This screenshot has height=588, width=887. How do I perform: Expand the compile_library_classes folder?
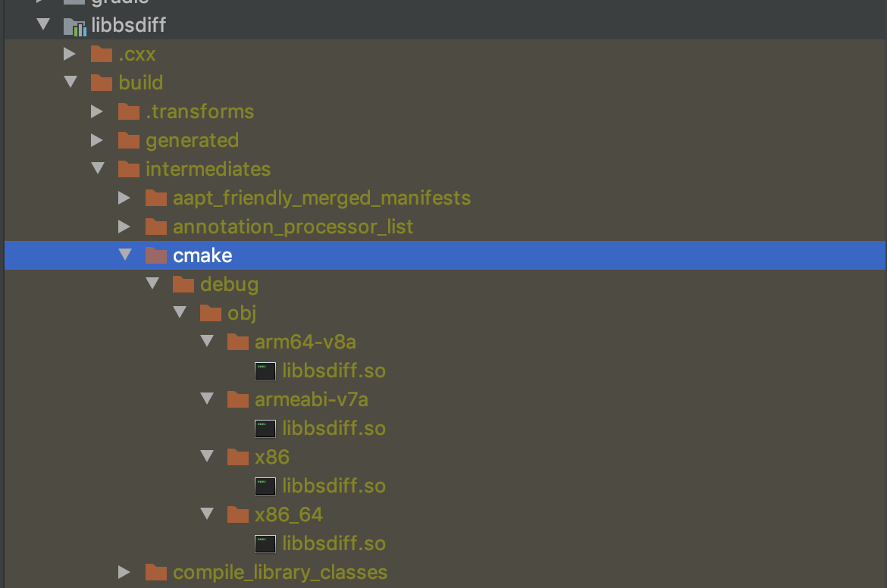(x=125, y=572)
